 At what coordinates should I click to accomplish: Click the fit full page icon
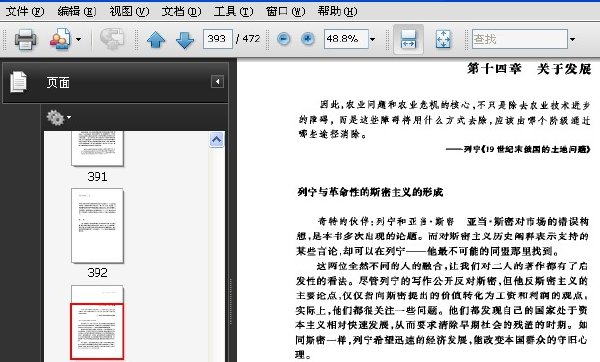click(x=443, y=39)
